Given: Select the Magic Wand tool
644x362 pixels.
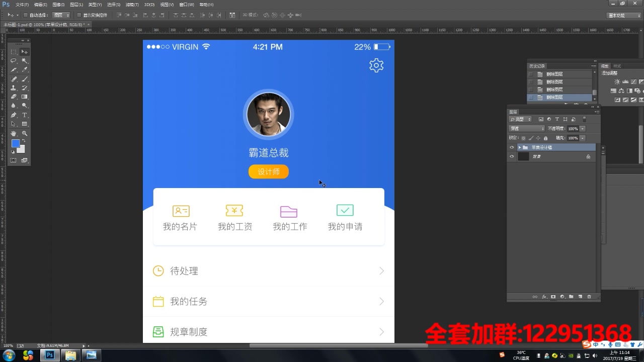Looking at the screenshot, I should [x=24, y=61].
